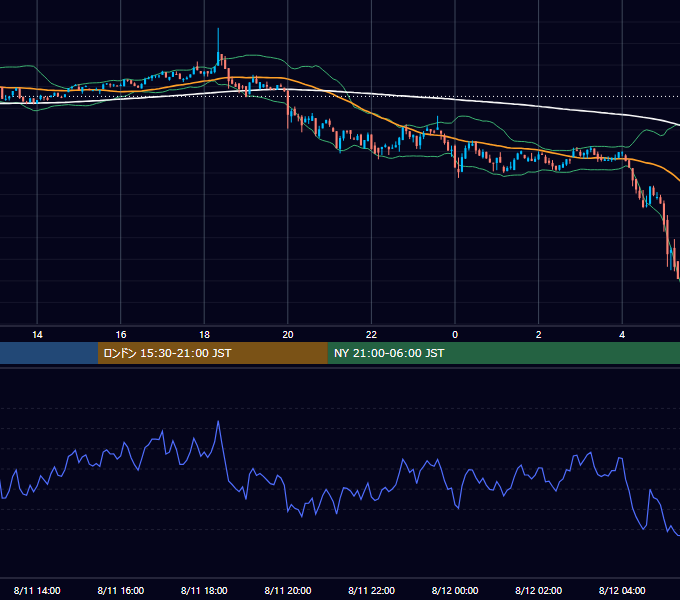Click the price chart axis label 14
680x600 pixels.
37,335
